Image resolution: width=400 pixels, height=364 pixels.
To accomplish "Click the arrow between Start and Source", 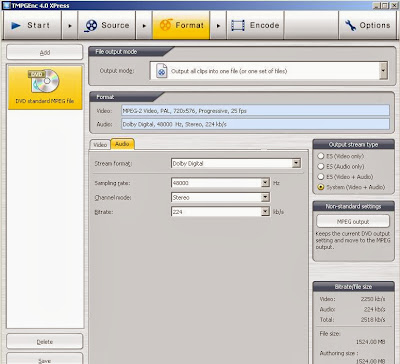I will tap(70, 26).
